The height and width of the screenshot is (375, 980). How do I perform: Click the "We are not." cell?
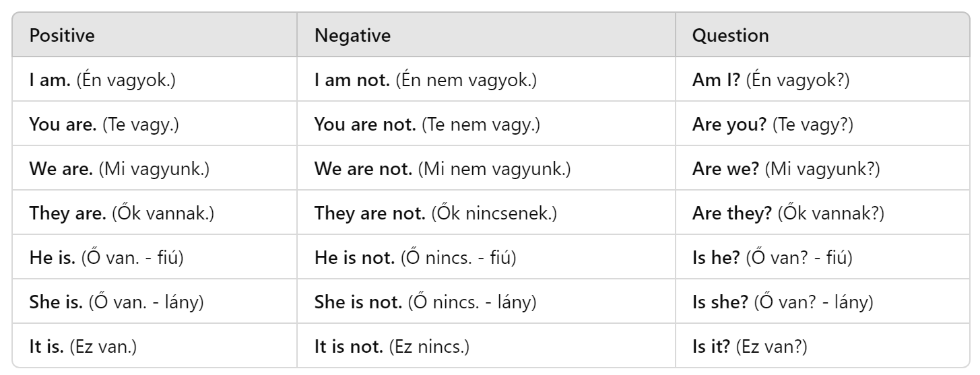point(443,170)
